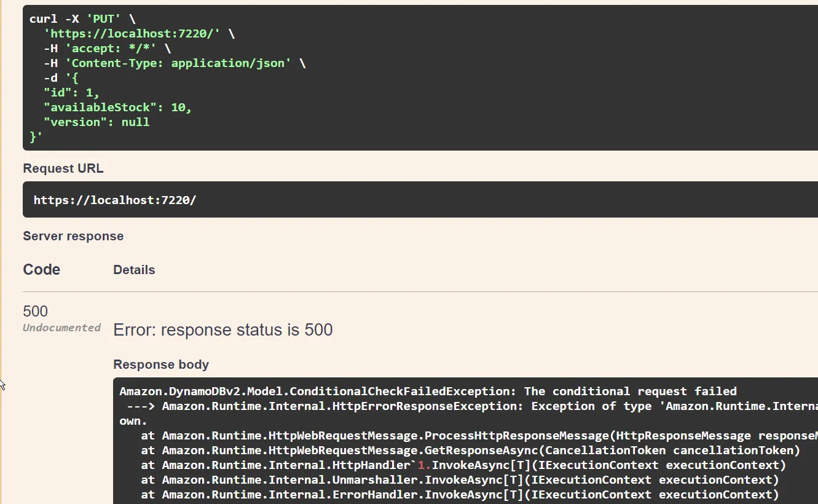Click the 'Error: response status is 500' message
Screen dimensions: 818x504
click(222, 329)
